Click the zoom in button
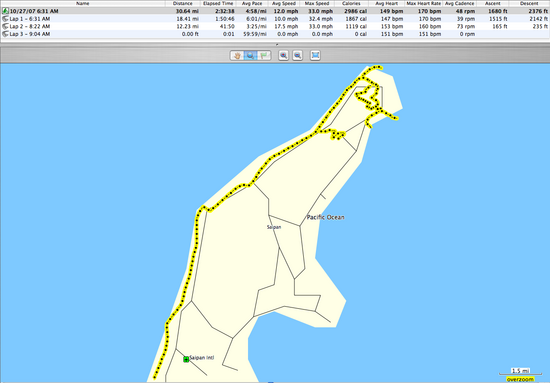This screenshot has height=383, width=550. [x=283, y=55]
